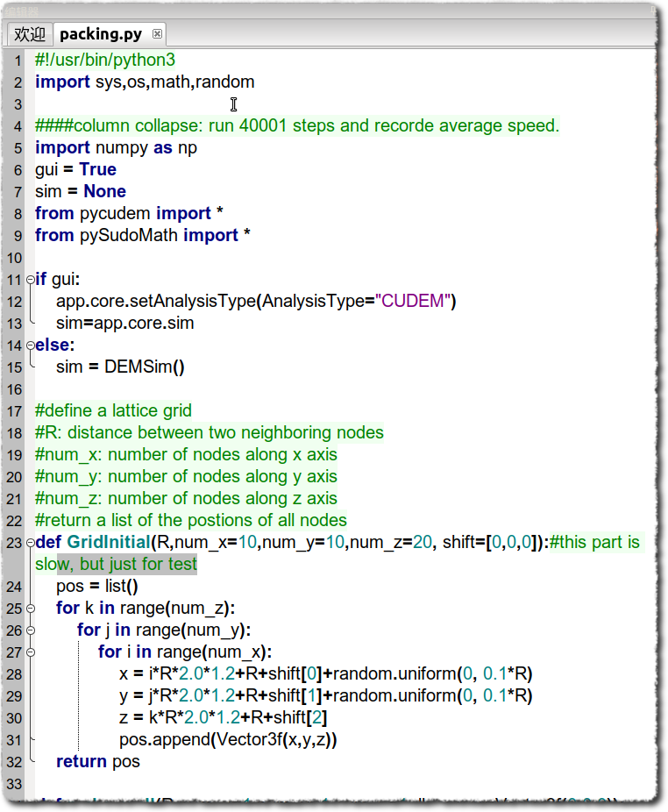Click 'pos.append(Vector3f(x,y,z))' code line
Screen dimensions: 668x812
pos(228,740)
